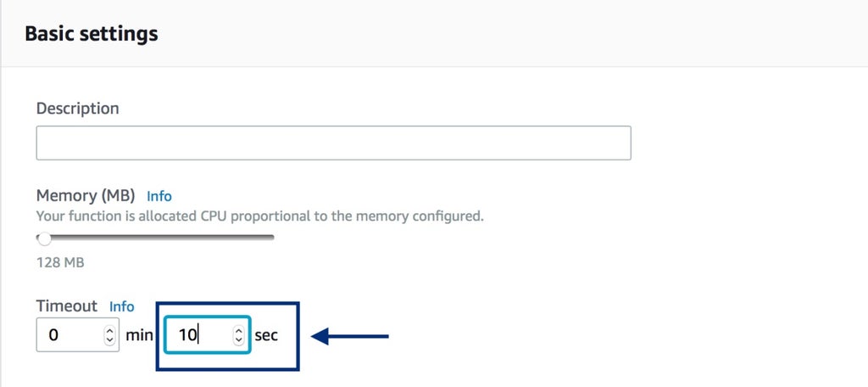Focus the Timeout minutes field

[x=66, y=334]
